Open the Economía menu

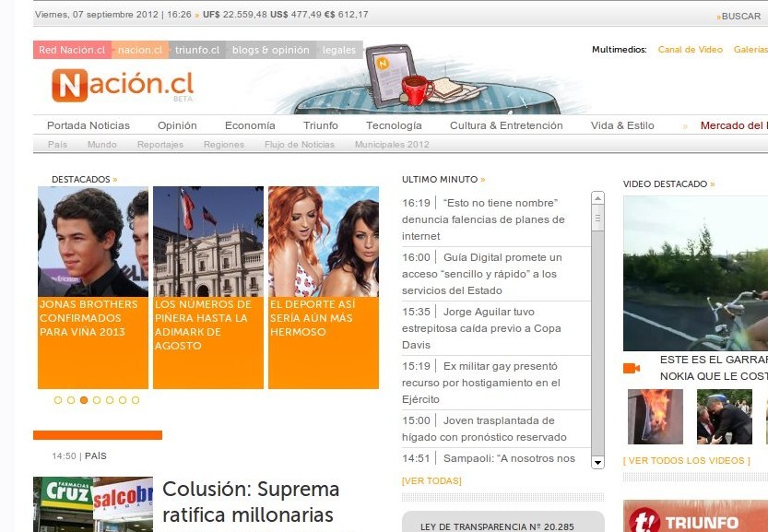(x=250, y=125)
